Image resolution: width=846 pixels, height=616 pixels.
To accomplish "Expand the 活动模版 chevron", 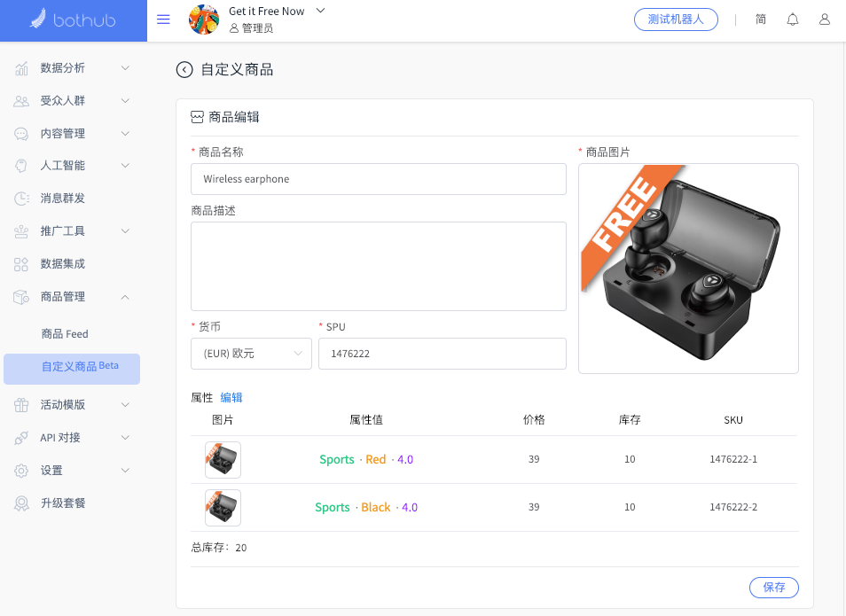I will (x=125, y=405).
